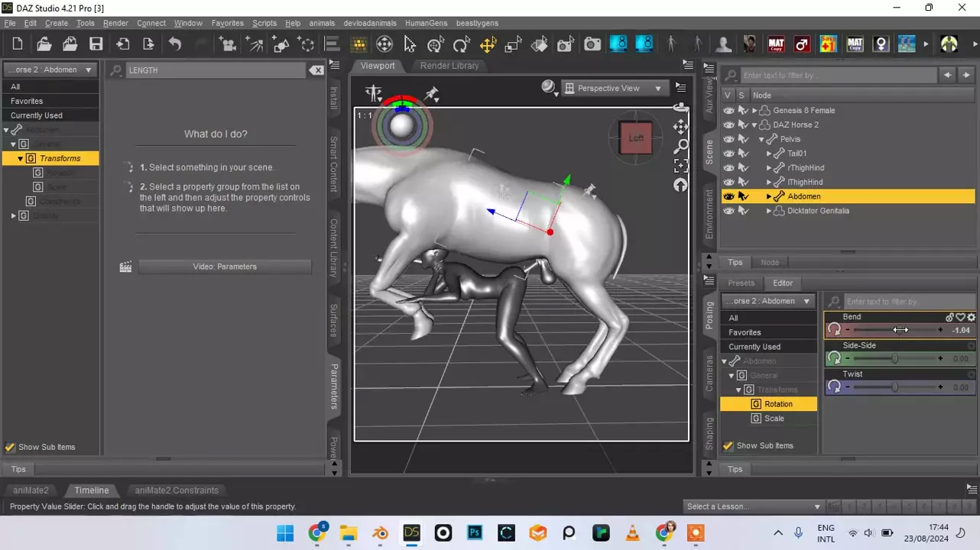The image size is (980, 550).
Task: Hide the Genesis 8 Female node
Action: click(729, 111)
